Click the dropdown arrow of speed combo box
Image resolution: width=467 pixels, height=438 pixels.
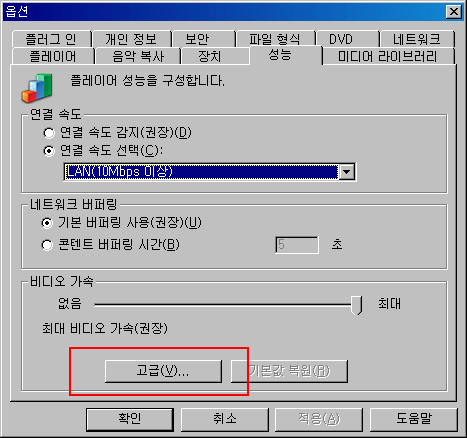[x=347, y=172]
